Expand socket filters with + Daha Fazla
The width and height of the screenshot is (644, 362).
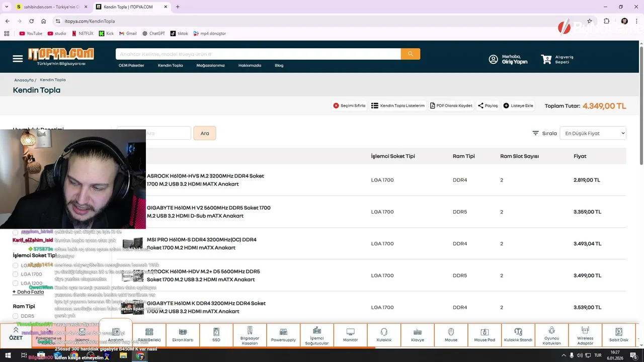[x=28, y=292]
